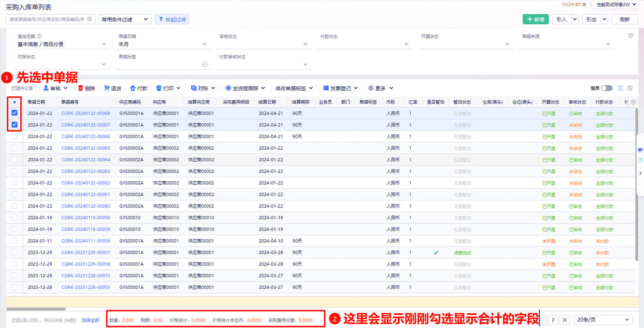
Task: Click the 引出 button
Action: pos(592,19)
